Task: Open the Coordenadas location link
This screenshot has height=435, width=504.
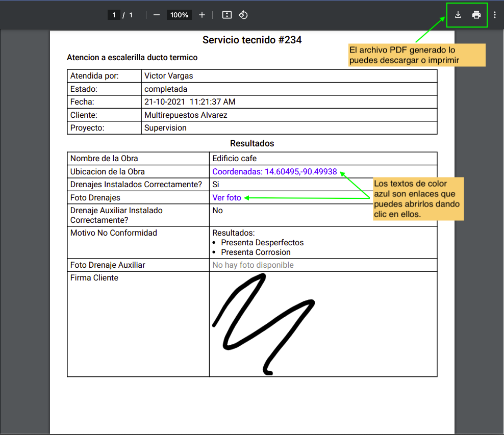Action: (x=274, y=172)
